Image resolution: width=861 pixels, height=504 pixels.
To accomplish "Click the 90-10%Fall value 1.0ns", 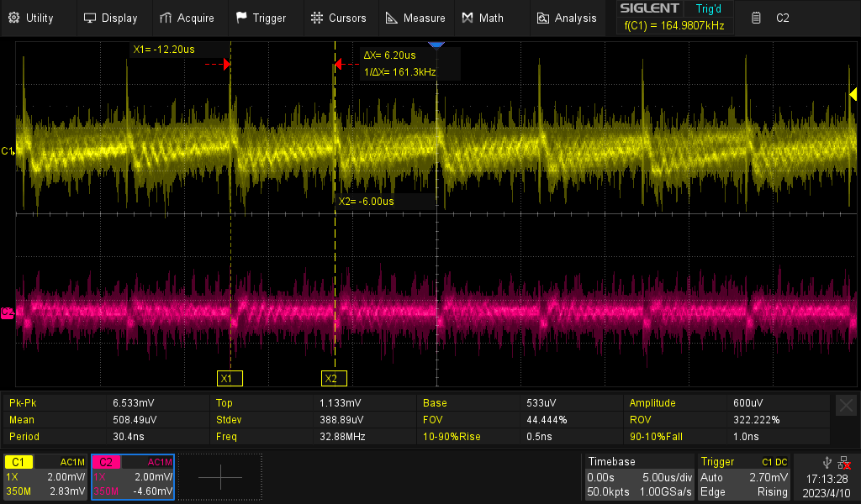I will 746,437.
